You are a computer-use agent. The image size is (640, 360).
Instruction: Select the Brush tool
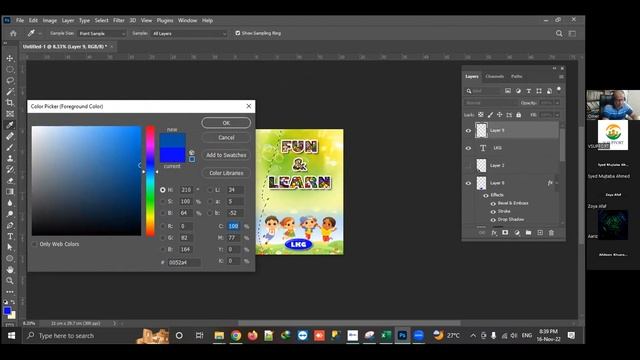[10, 147]
